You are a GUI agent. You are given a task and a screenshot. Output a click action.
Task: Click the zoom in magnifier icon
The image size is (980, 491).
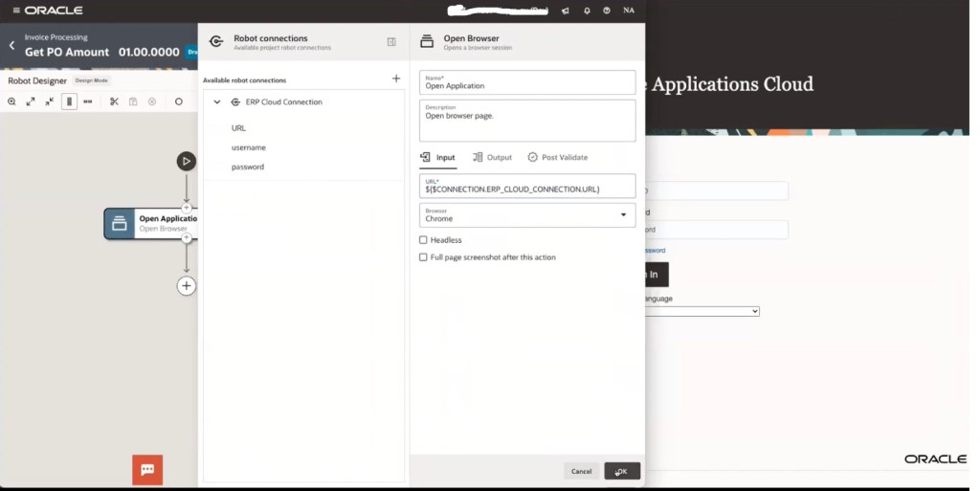click(11, 101)
